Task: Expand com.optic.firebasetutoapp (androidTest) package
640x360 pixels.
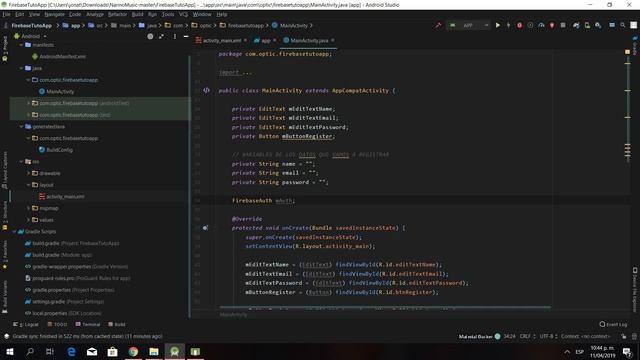Action: [29, 103]
